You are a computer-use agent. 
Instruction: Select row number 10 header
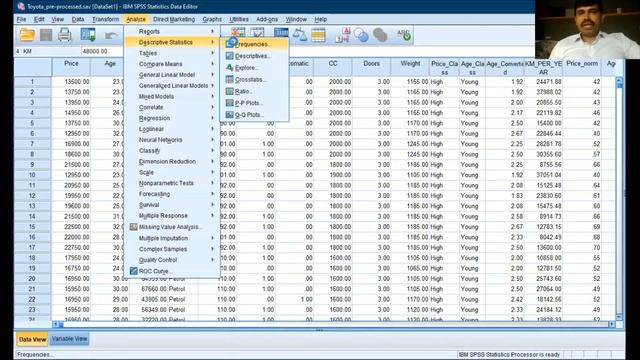coord(32,175)
